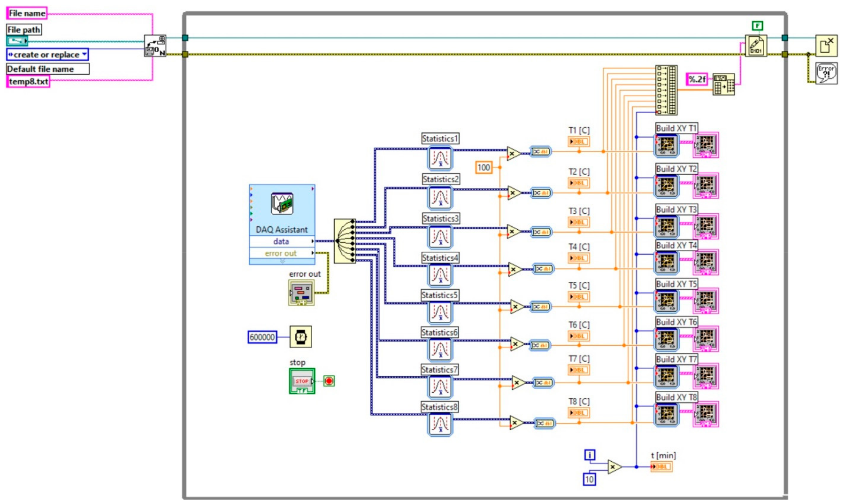Screen dimensions: 843x504
Task: Click the Write to Text File icon
Action: [x=756, y=46]
